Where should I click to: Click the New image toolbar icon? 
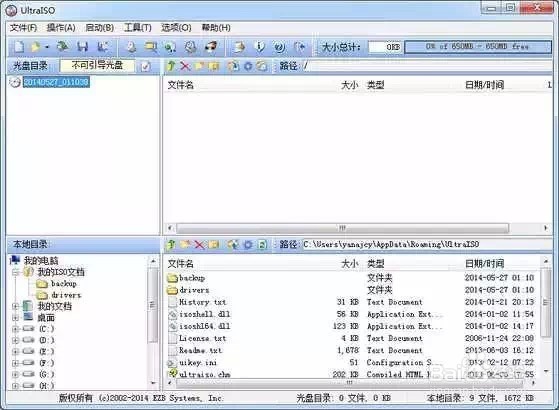[x=19, y=47]
